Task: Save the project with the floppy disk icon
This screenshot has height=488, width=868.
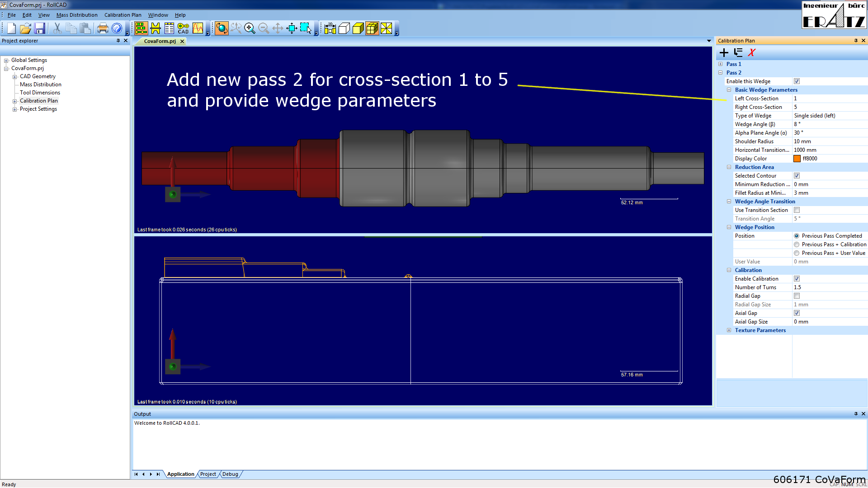Action: pyautogui.click(x=39, y=28)
